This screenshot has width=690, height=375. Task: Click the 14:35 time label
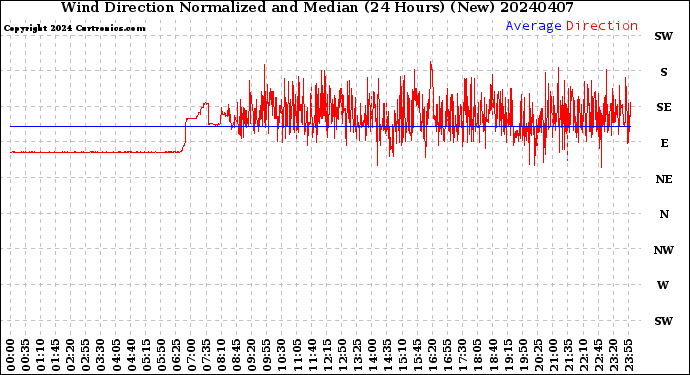click(387, 355)
